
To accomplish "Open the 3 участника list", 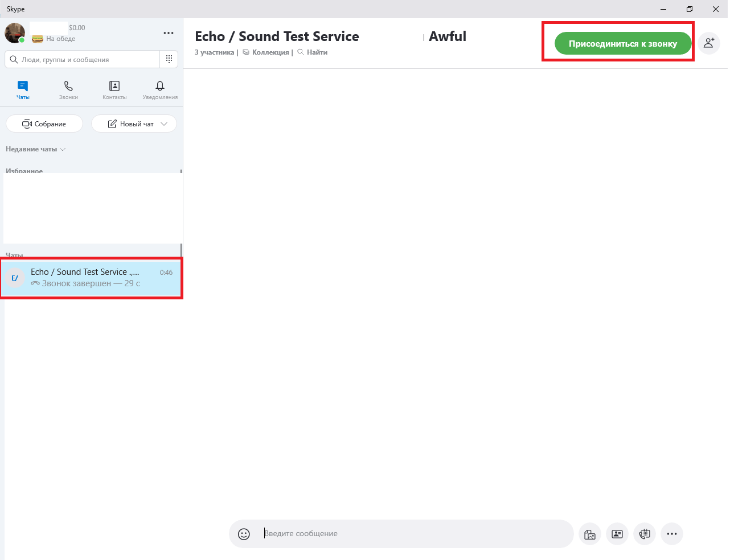I will [214, 52].
